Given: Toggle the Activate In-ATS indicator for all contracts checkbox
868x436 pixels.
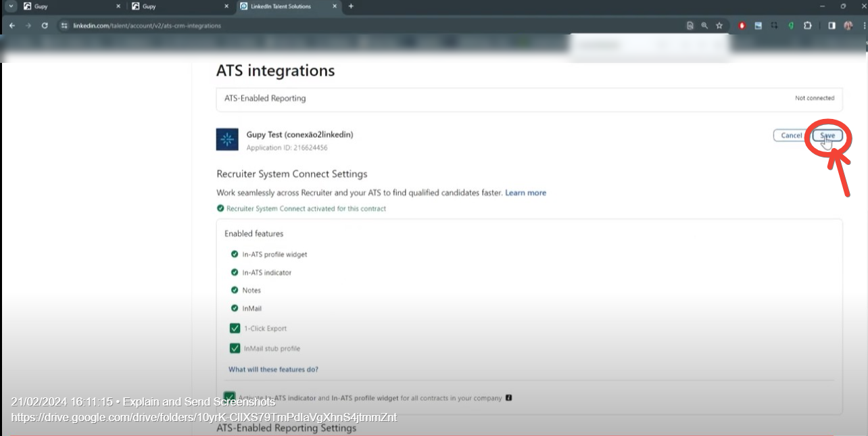Looking at the screenshot, I should (x=230, y=397).
